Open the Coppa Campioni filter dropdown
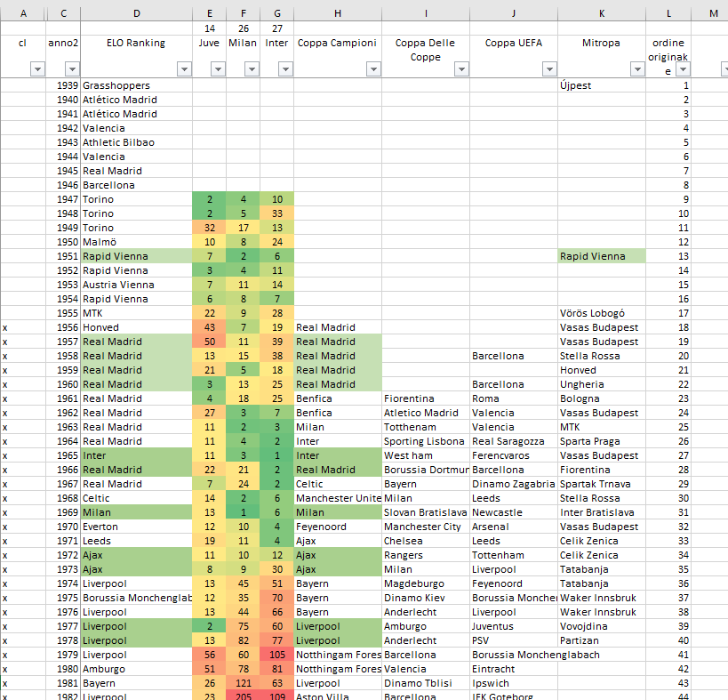728x700 pixels. pyautogui.click(x=373, y=69)
